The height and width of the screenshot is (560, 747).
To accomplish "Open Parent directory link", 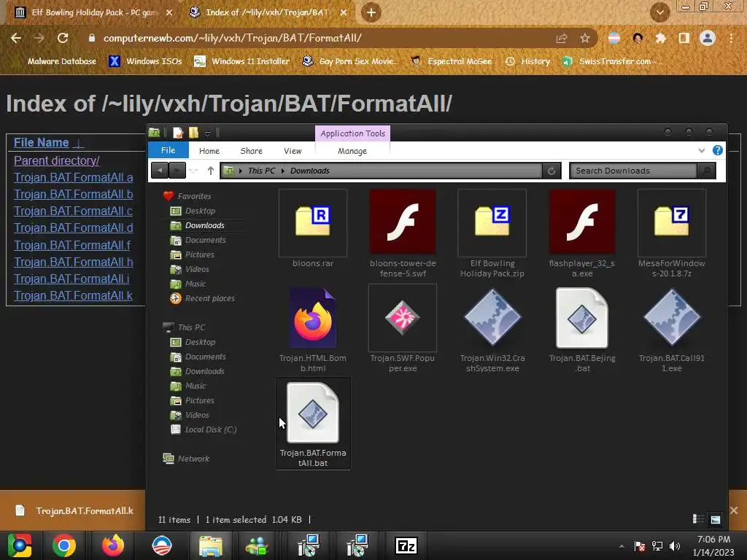I will pos(57,160).
